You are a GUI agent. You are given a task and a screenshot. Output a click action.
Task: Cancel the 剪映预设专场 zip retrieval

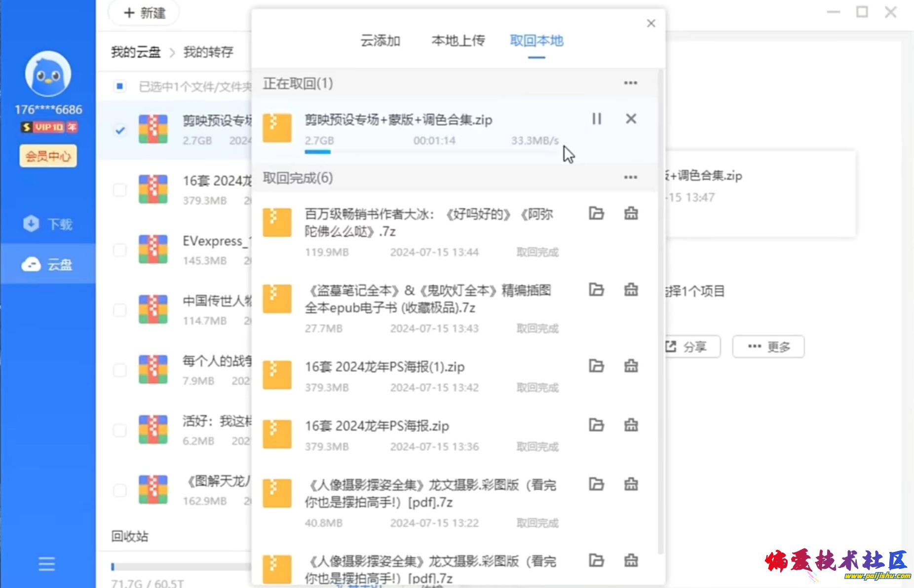tap(631, 119)
